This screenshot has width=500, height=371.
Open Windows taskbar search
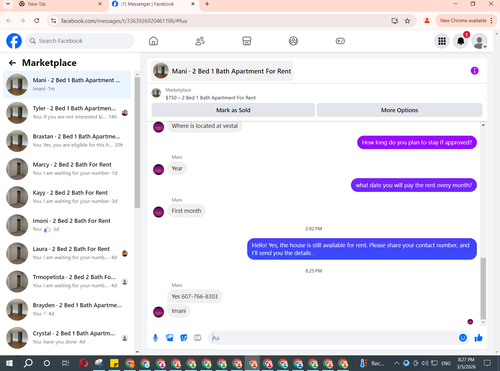[x=28, y=363]
